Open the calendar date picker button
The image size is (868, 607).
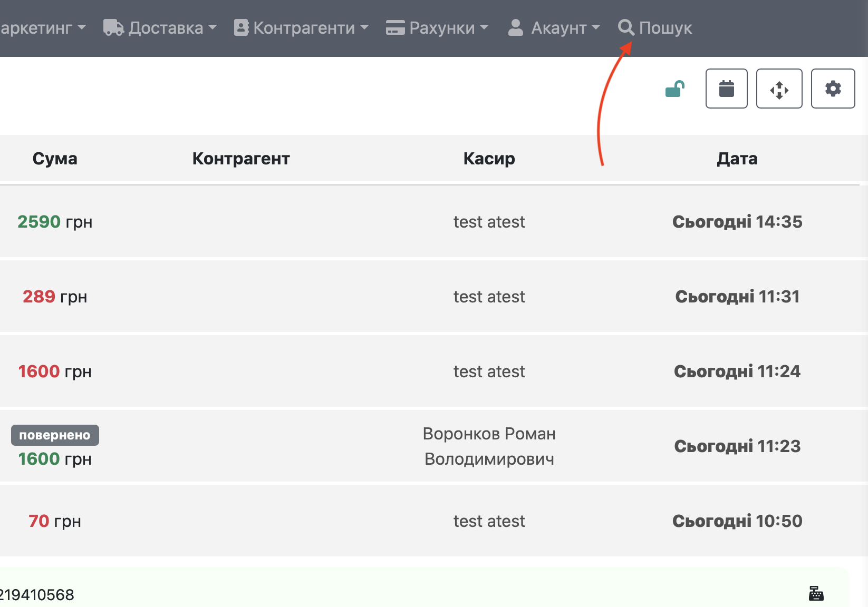[726, 89]
